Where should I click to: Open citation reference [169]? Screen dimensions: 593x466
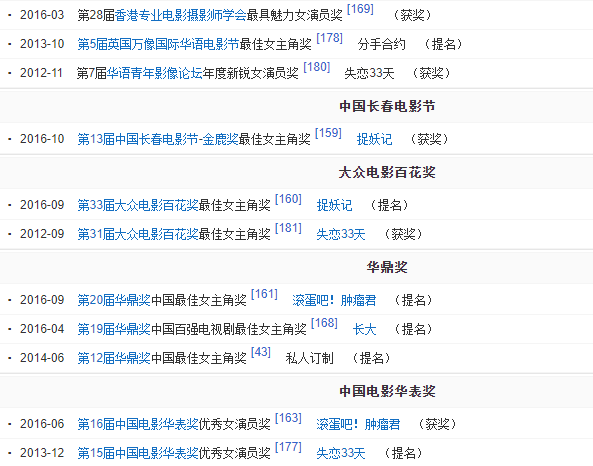pos(360,9)
